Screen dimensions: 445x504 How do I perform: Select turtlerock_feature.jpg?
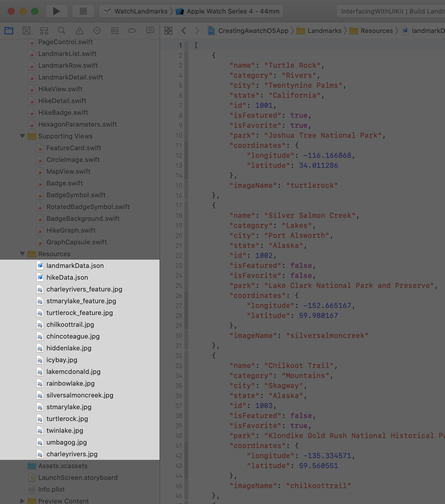80,313
